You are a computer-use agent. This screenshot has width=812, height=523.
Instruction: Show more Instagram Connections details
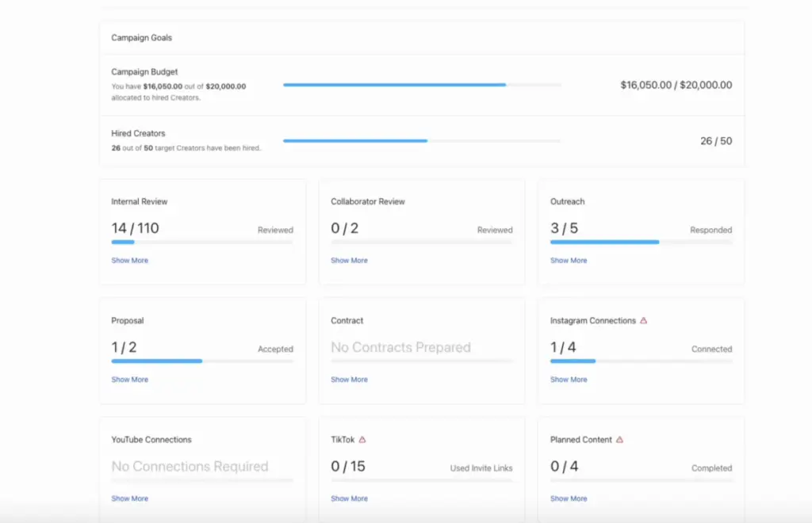(569, 380)
